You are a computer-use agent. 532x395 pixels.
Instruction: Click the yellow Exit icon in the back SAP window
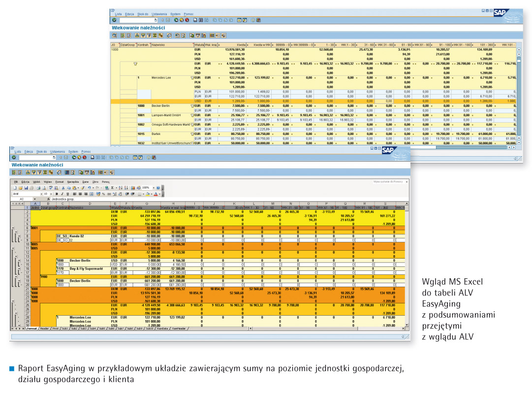click(182, 20)
